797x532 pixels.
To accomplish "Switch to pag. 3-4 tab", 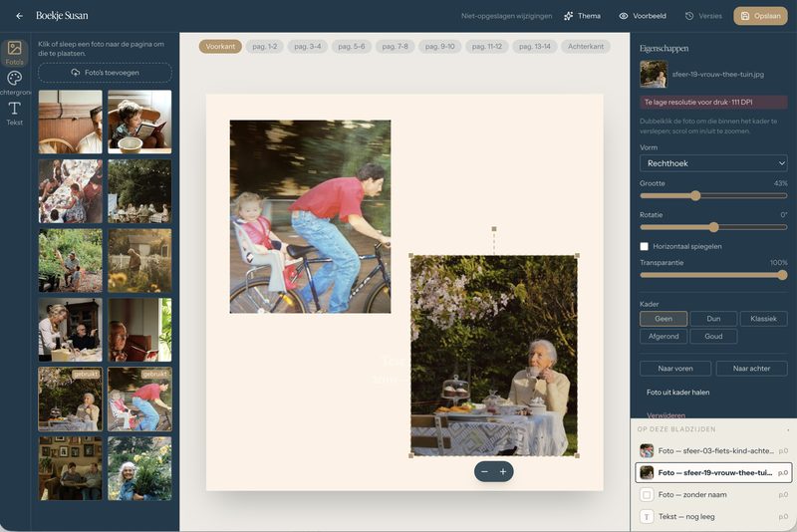I will point(308,46).
